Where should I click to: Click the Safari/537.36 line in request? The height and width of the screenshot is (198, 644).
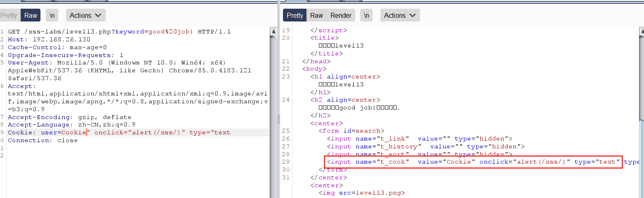pyautogui.click(x=34, y=78)
